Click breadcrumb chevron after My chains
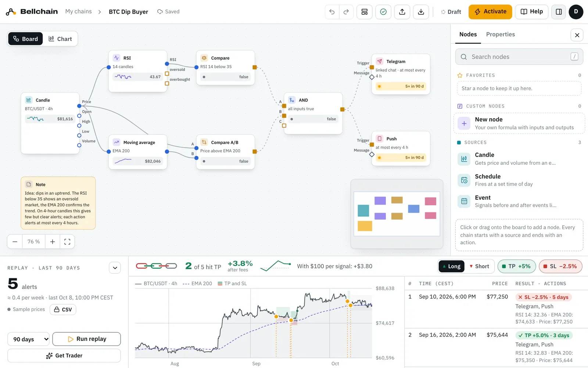This screenshot has width=588, height=368. coord(100,12)
